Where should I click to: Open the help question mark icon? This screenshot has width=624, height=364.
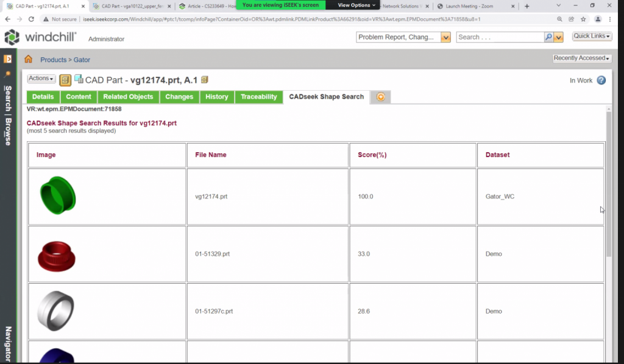[x=601, y=80]
